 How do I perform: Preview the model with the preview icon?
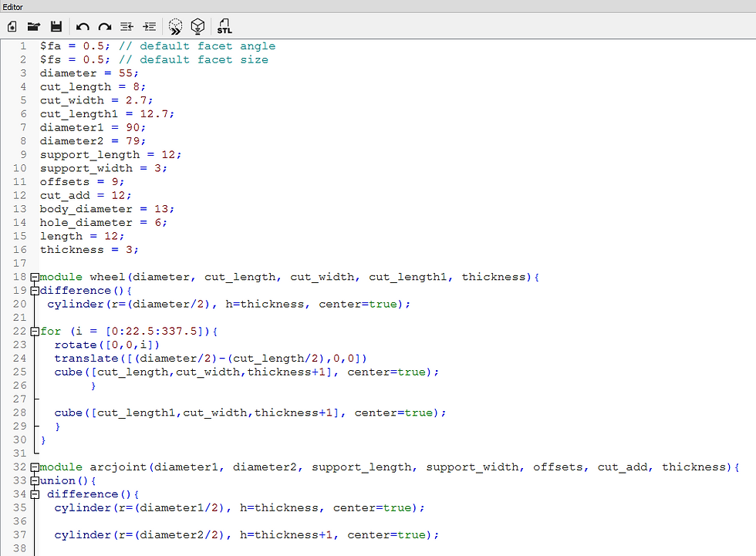pos(176,26)
